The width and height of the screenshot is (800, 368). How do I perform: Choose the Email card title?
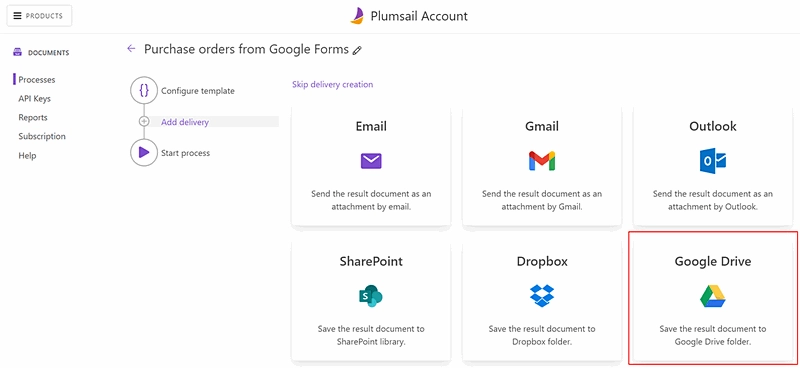click(371, 126)
